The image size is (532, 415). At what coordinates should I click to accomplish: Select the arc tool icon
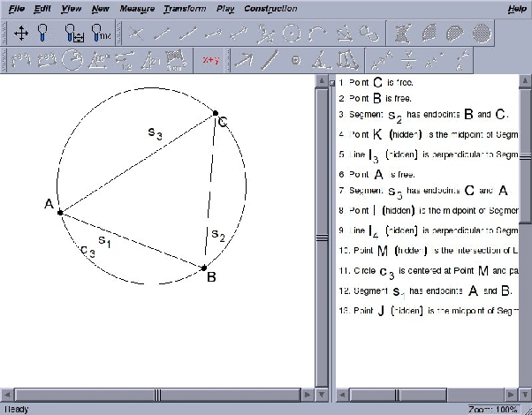(319, 34)
